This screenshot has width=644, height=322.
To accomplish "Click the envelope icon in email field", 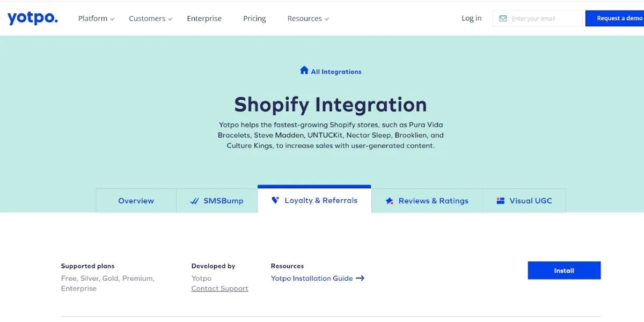I will pos(503,18).
